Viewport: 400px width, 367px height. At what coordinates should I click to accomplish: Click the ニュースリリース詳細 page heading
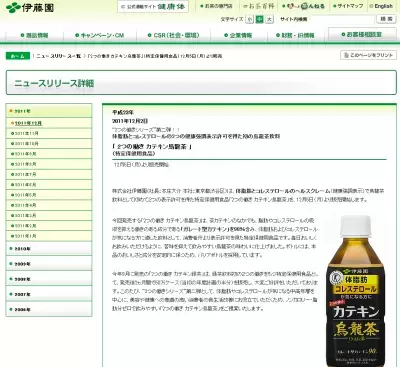pos(54,83)
